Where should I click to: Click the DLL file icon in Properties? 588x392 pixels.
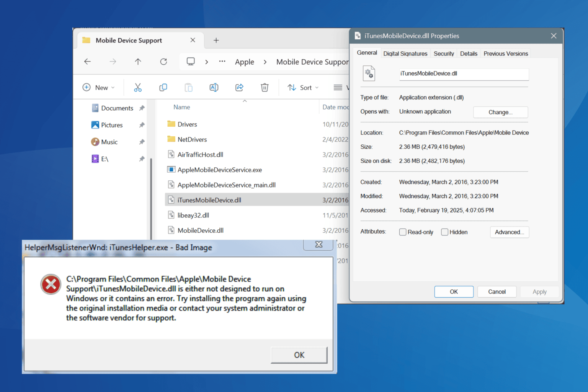pos(369,73)
